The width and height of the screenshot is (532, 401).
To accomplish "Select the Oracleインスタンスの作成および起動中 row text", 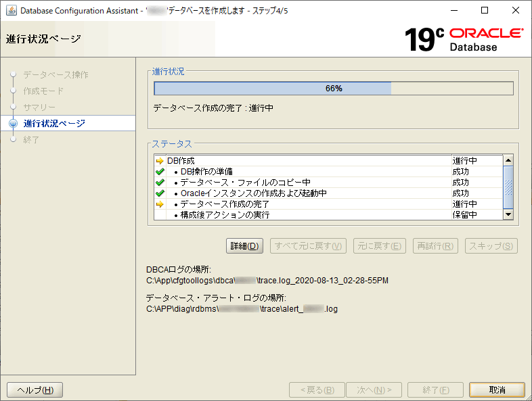I will click(253, 193).
